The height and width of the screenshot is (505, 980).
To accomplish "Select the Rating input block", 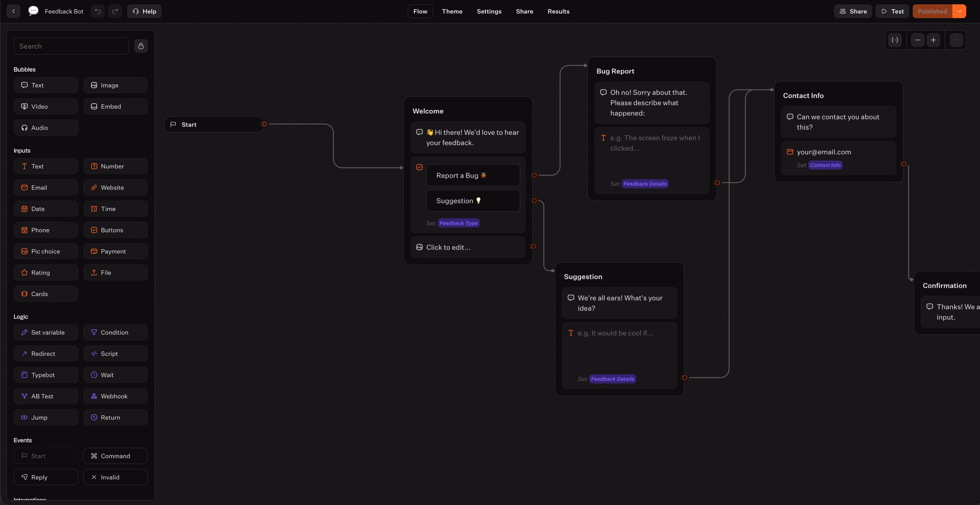I will (46, 272).
